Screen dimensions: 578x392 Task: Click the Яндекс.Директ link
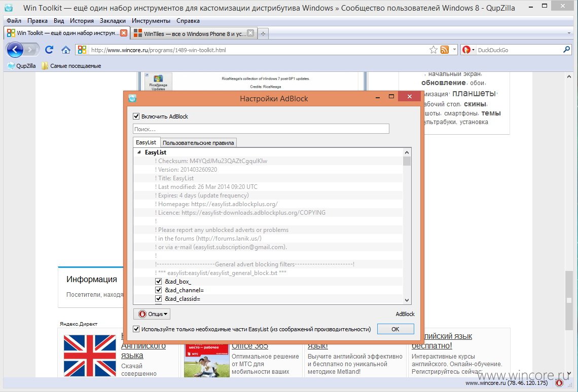[x=79, y=324]
